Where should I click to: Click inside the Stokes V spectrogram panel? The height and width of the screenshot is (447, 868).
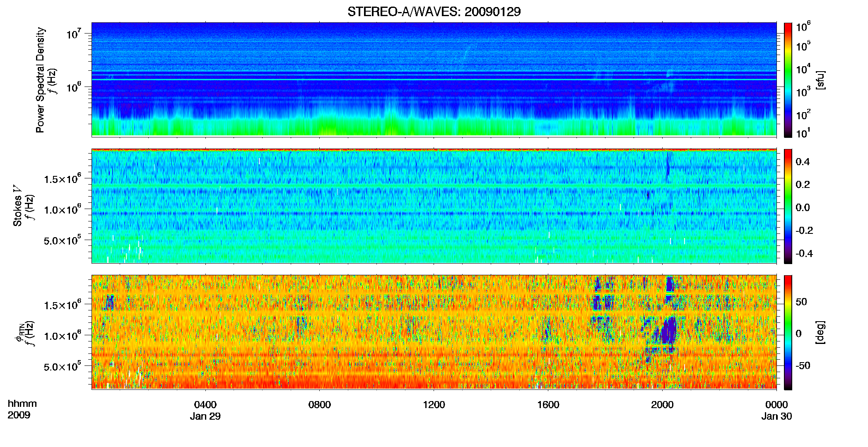[434, 206]
